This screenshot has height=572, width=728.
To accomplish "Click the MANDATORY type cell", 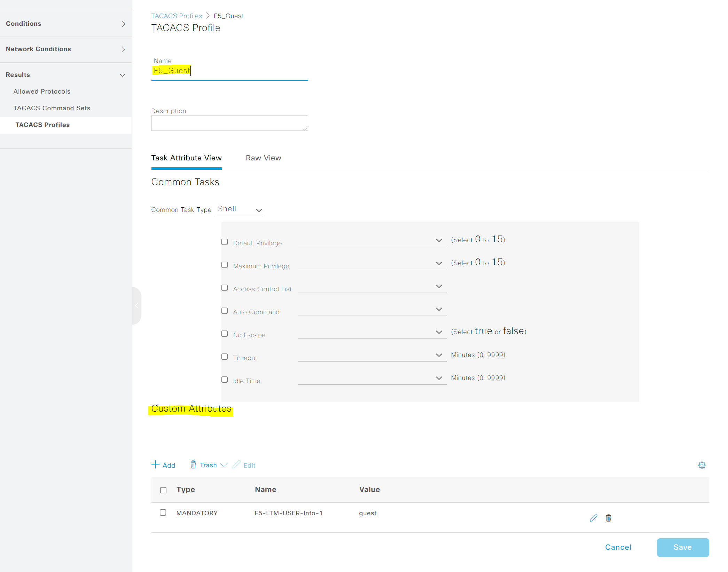I will coord(197,513).
